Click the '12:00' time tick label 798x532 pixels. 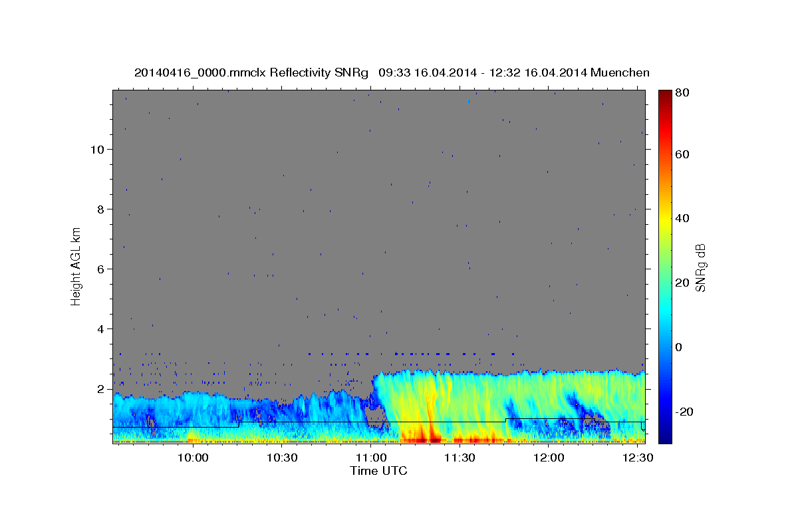(549, 458)
